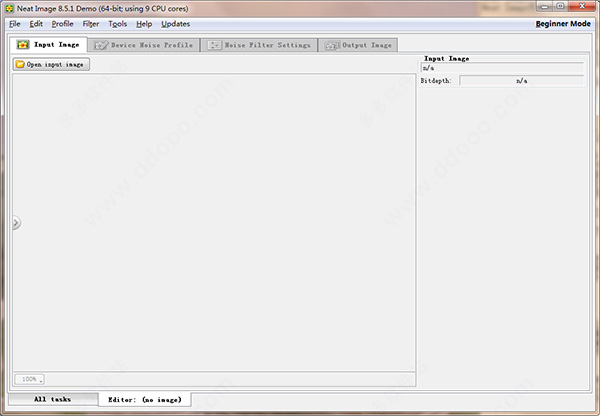Select the All tasks tab

pos(52,399)
